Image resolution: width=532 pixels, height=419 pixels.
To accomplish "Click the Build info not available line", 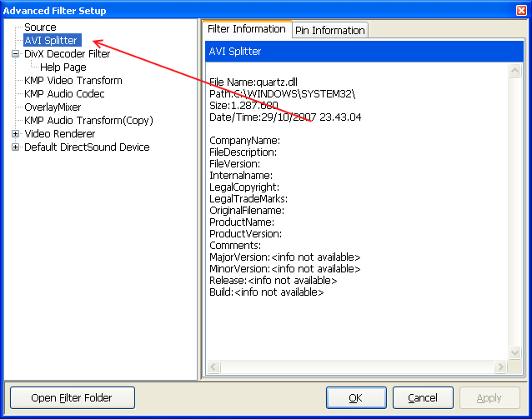I will point(266,292).
